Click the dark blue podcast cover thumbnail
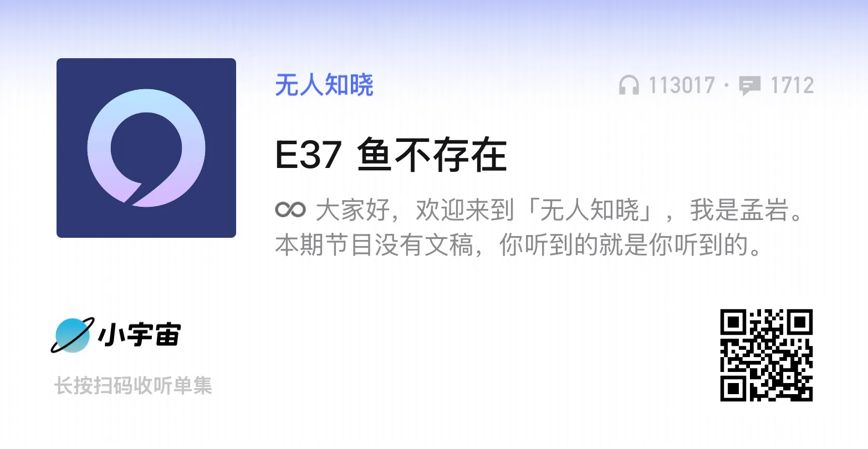This screenshot has height=449, width=868. click(146, 148)
